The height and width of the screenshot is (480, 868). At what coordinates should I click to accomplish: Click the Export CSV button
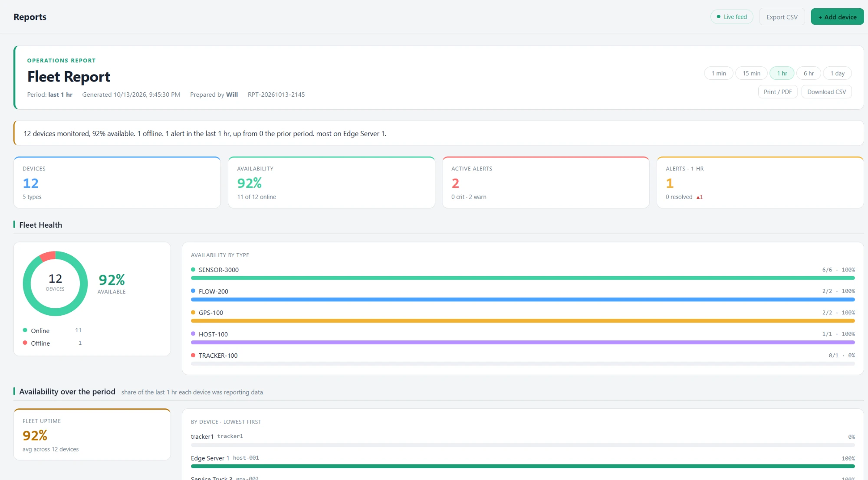point(782,17)
